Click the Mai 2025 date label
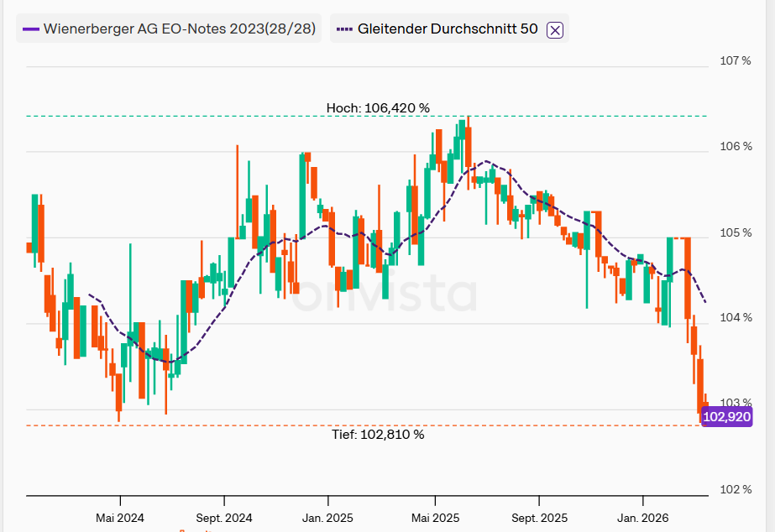This screenshot has height=532, width=775. pyautogui.click(x=436, y=519)
